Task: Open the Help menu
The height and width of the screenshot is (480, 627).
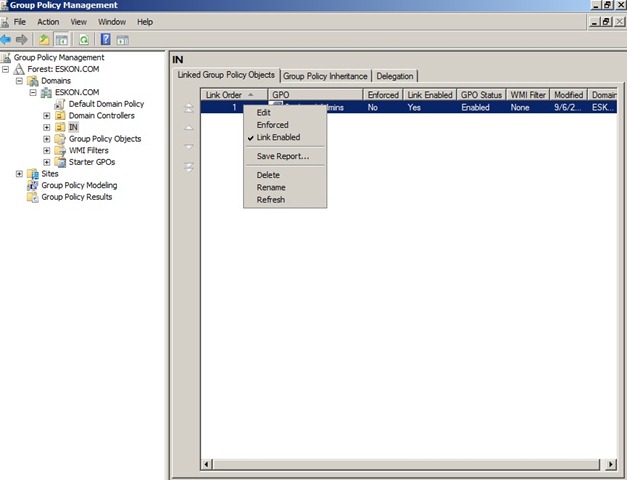Action: (x=145, y=22)
